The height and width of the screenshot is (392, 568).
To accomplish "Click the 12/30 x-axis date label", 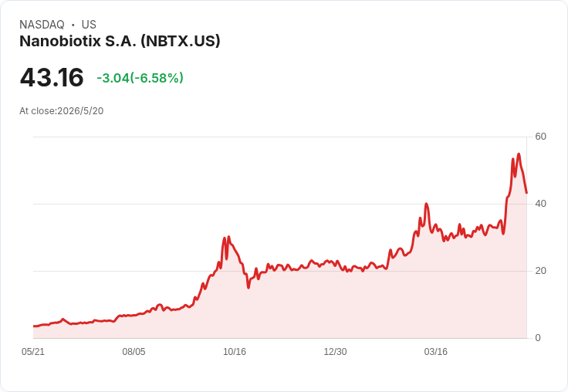I will [335, 352].
